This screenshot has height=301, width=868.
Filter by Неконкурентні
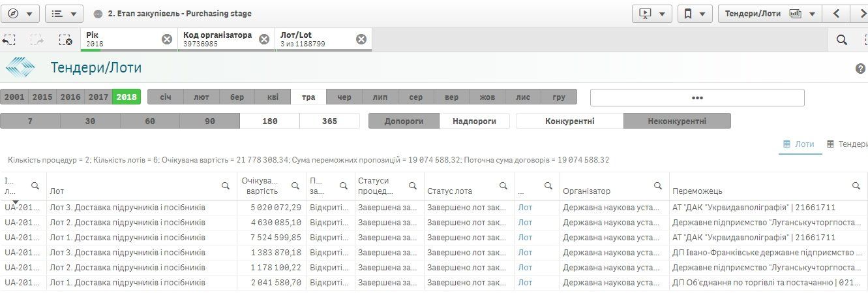tap(677, 121)
